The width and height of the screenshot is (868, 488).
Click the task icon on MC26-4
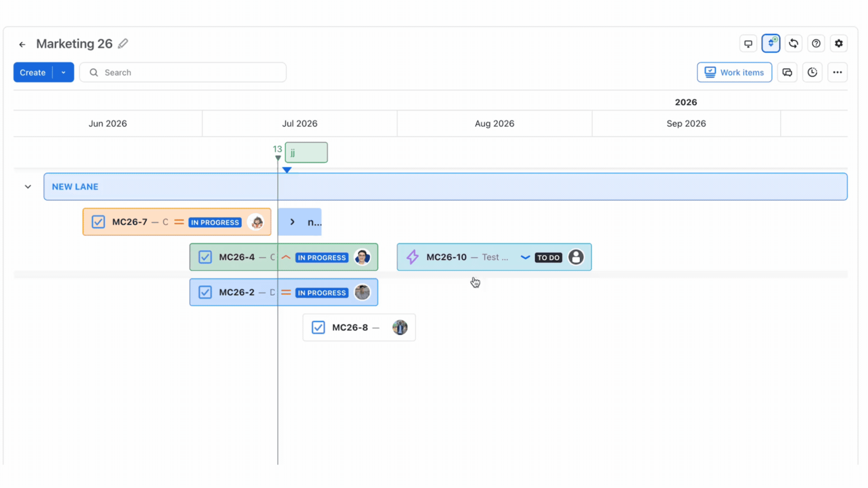pyautogui.click(x=205, y=257)
